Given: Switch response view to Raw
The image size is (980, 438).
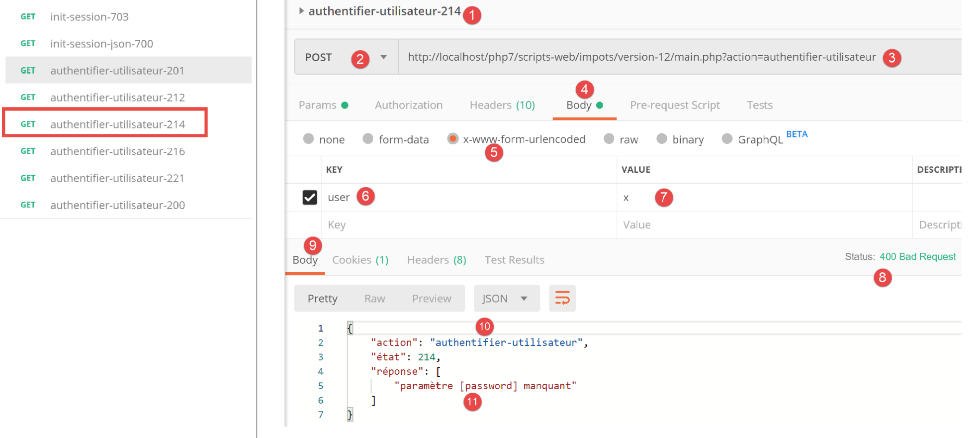Looking at the screenshot, I should click(x=374, y=298).
